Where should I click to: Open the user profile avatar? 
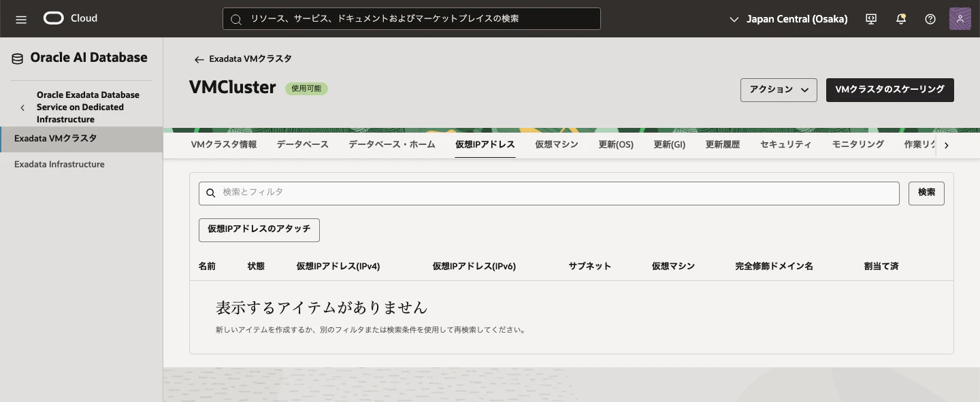pyautogui.click(x=960, y=18)
